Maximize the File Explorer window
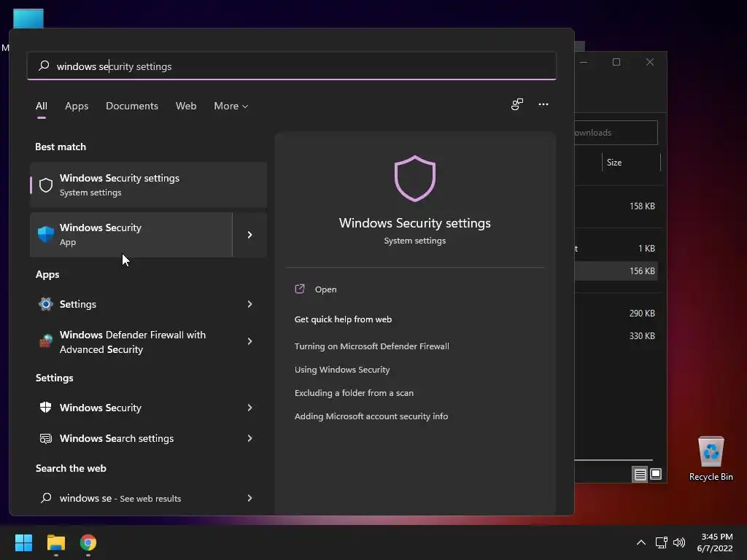This screenshot has height=560, width=747. click(616, 62)
